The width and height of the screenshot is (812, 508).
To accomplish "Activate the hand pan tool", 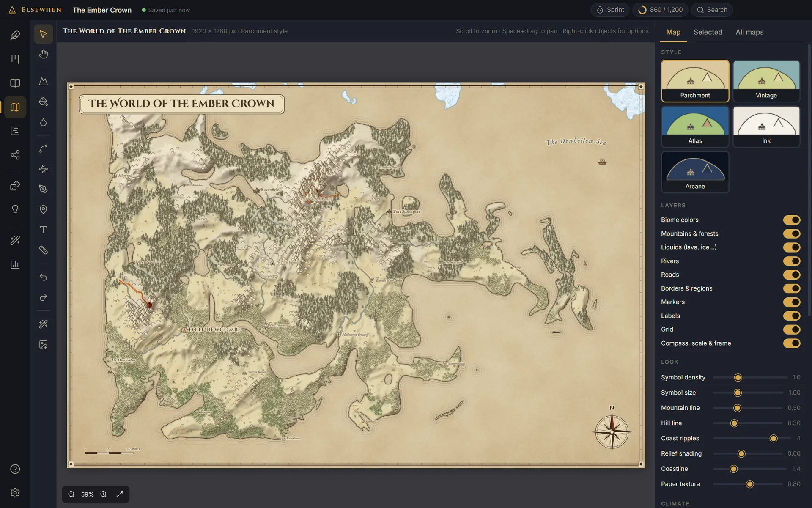I will pos(43,54).
